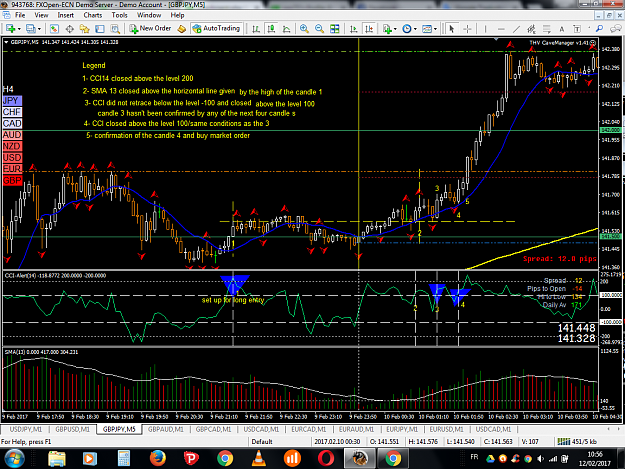
Task: Switch to the GBPUSD,M1 chart tab
Action: pyautogui.click(x=73, y=429)
